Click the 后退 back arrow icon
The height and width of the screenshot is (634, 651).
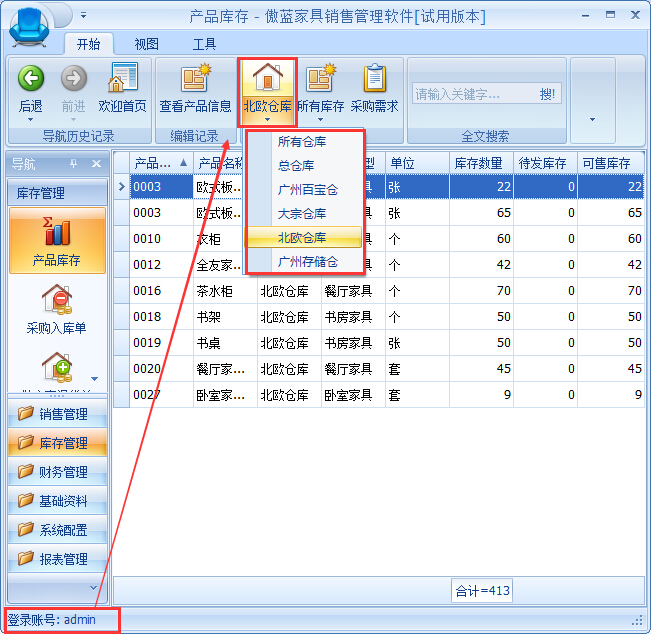[x=31, y=78]
